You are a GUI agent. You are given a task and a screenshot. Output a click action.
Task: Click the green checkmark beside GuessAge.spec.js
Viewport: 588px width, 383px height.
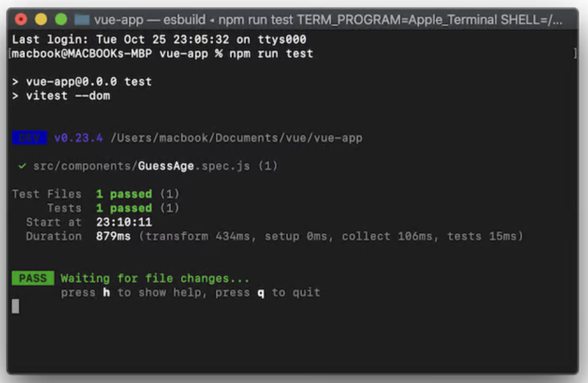[x=22, y=166]
